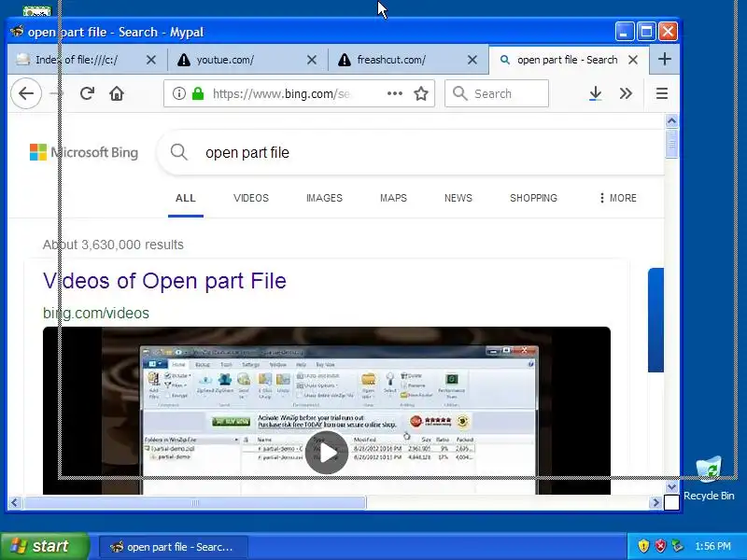Reload the page with the refresh icon
Screen dimensions: 747x560
point(87,93)
